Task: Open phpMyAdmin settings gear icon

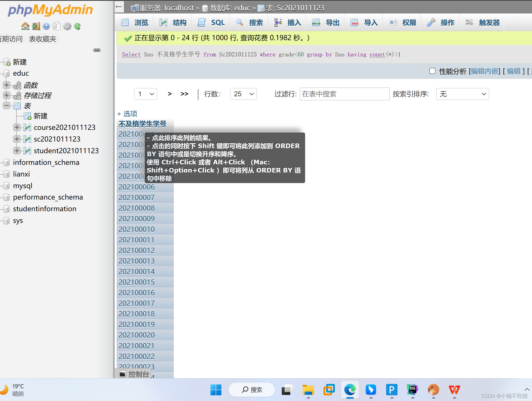Action: (67, 26)
